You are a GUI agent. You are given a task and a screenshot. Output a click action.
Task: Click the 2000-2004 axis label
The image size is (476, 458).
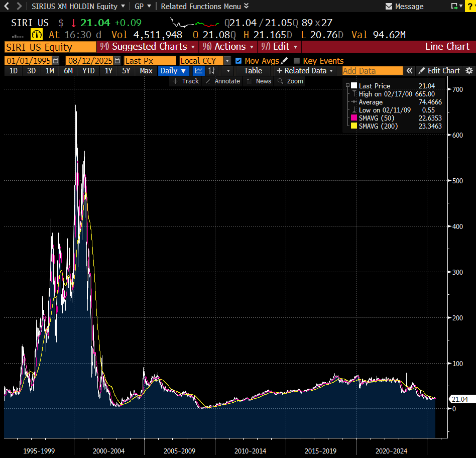coord(108,451)
